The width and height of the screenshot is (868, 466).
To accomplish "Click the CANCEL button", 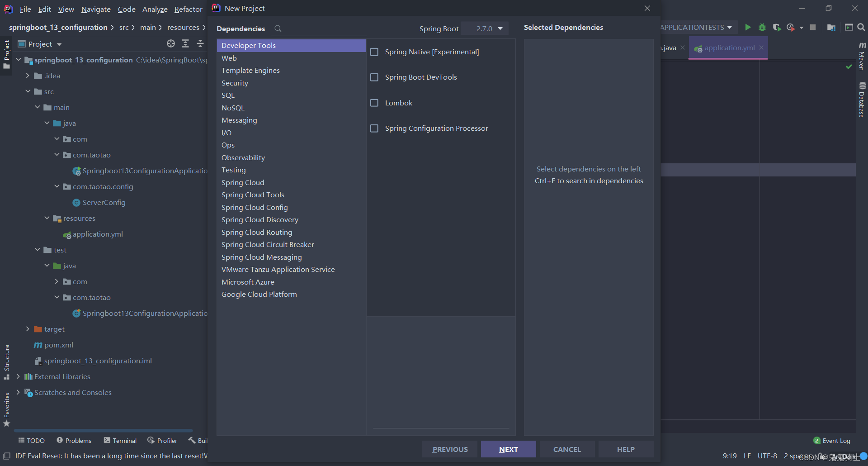I will (567, 449).
